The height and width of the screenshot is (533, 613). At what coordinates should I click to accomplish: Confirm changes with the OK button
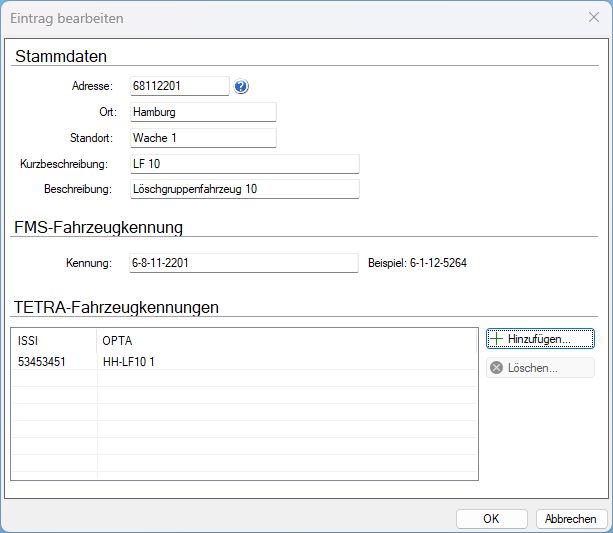491,519
